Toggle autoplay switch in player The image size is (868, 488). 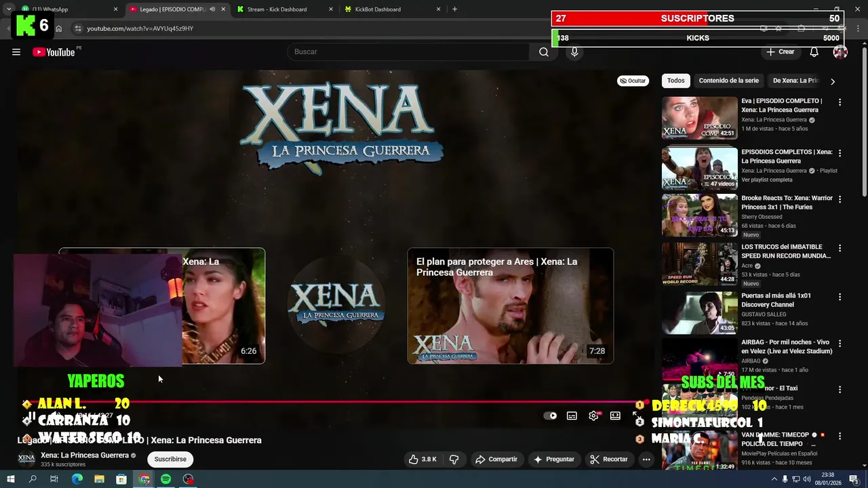click(x=550, y=415)
